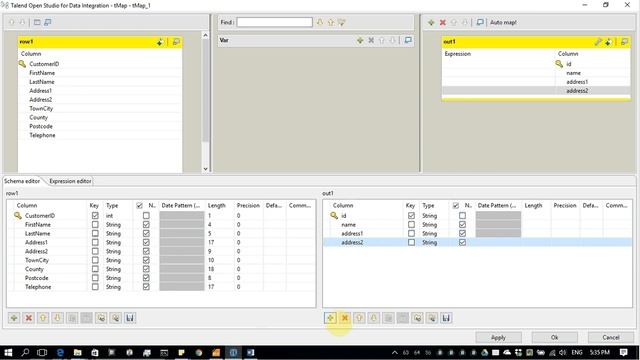Add a new variable in Var
The height and width of the screenshot is (360, 640).
[360, 40]
